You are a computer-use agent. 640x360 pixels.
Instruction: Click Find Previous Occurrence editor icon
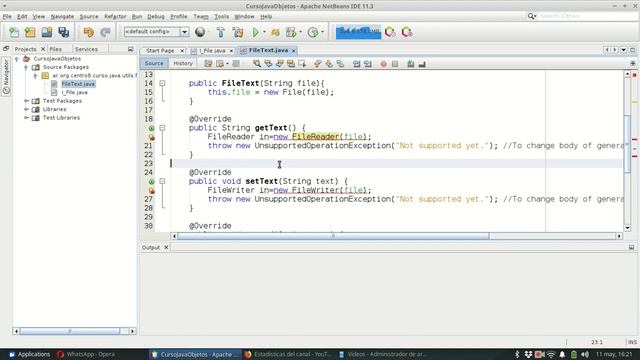268,64
